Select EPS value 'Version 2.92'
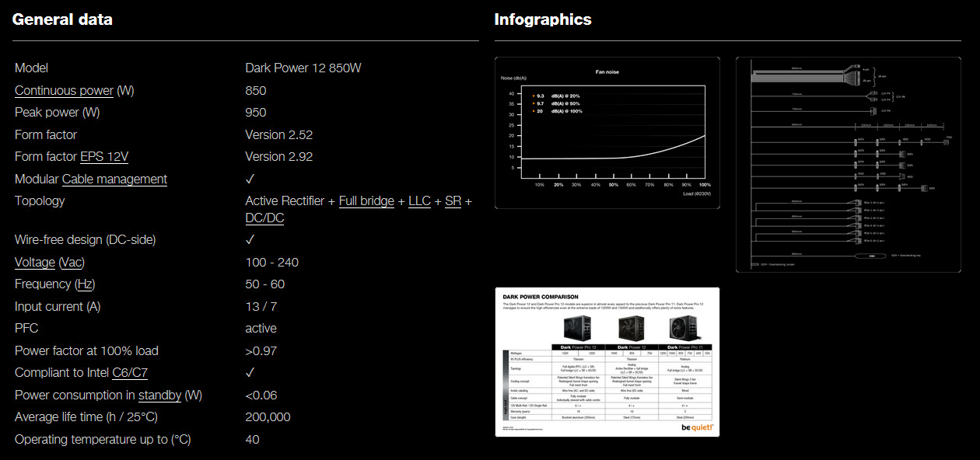The height and width of the screenshot is (460, 980). (x=279, y=156)
